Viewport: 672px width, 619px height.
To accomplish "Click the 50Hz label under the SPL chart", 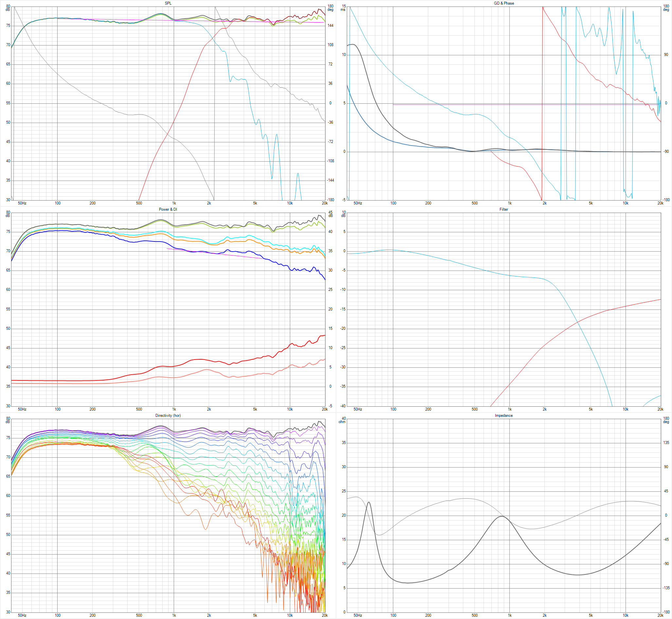I will [22, 203].
